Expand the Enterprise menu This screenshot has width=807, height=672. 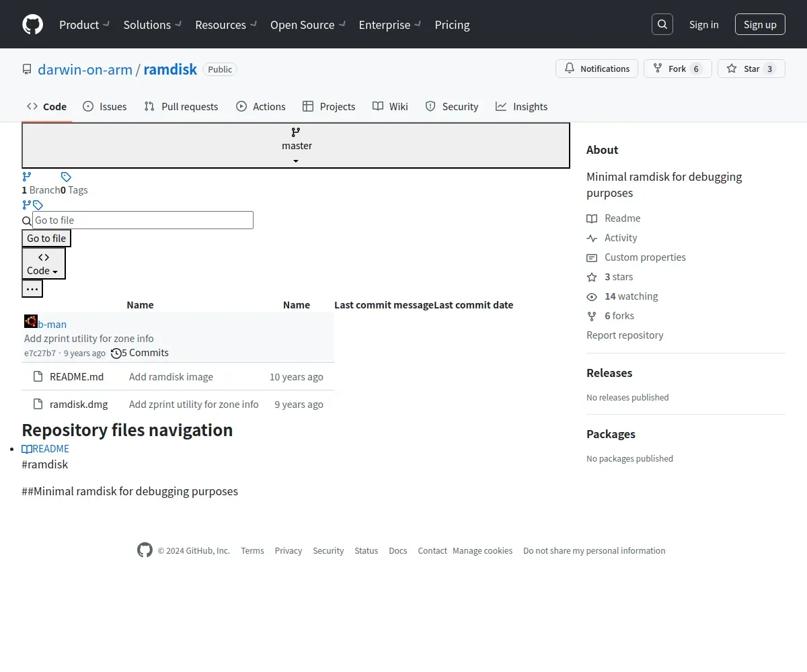tap(390, 25)
